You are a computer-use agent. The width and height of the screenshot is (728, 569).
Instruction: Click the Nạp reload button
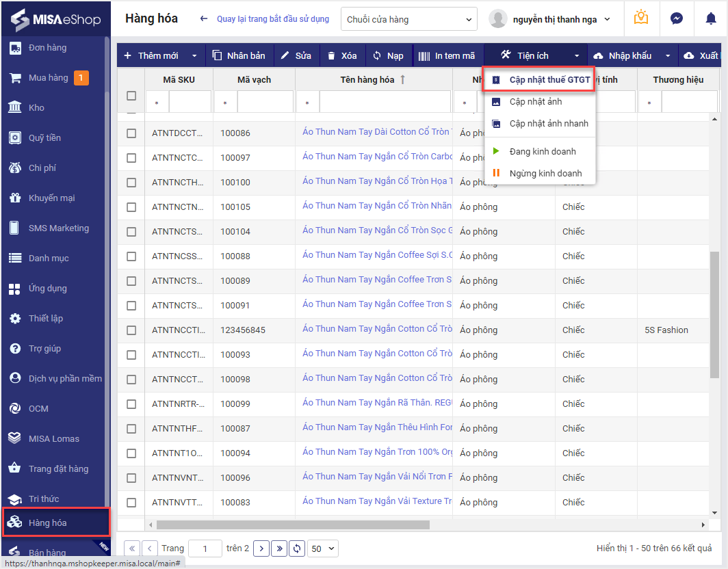[x=388, y=55]
